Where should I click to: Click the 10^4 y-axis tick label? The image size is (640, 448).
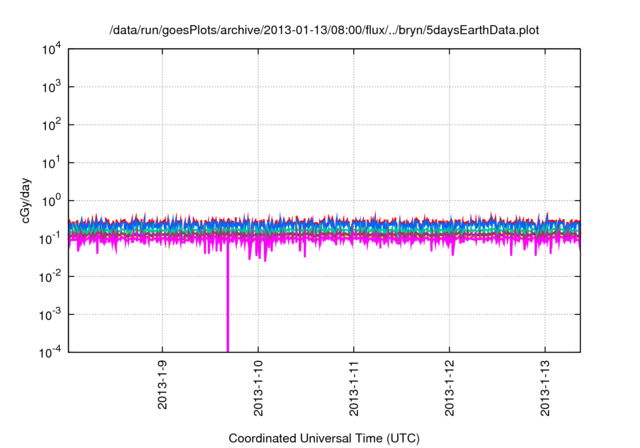pyautogui.click(x=51, y=50)
